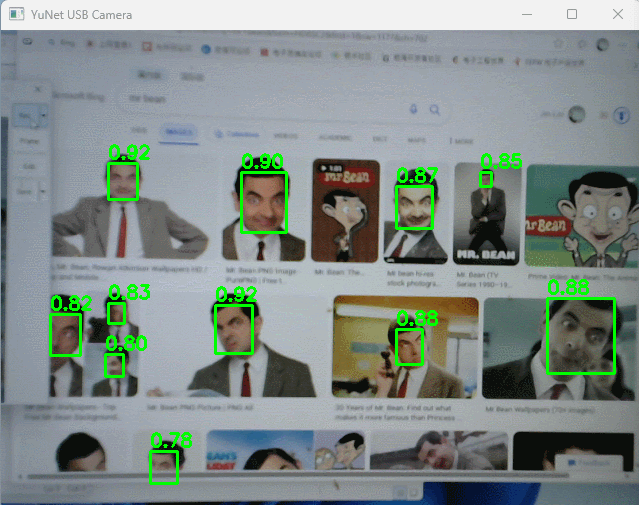Open the Collections link
Screen dimensions: 639x505
[237, 134]
